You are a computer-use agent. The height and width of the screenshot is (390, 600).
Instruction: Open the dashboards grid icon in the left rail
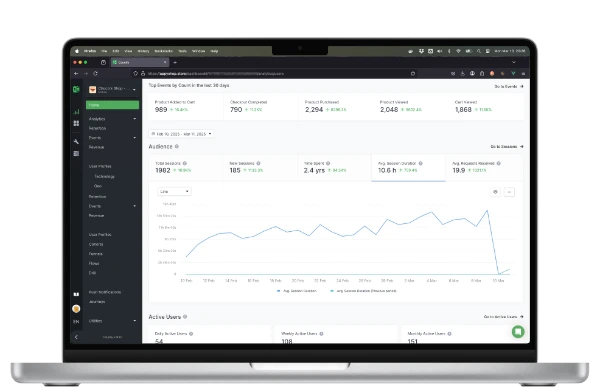[x=76, y=123]
